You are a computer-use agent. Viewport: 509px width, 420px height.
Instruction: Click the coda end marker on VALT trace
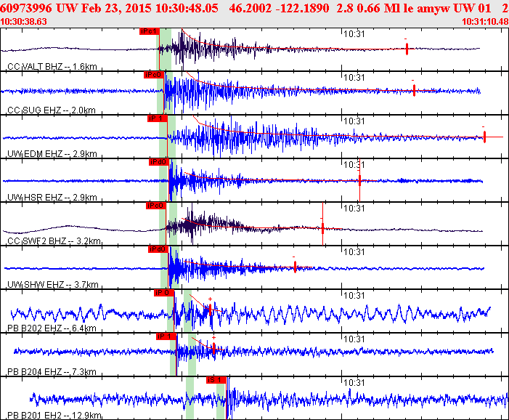pos(407,49)
